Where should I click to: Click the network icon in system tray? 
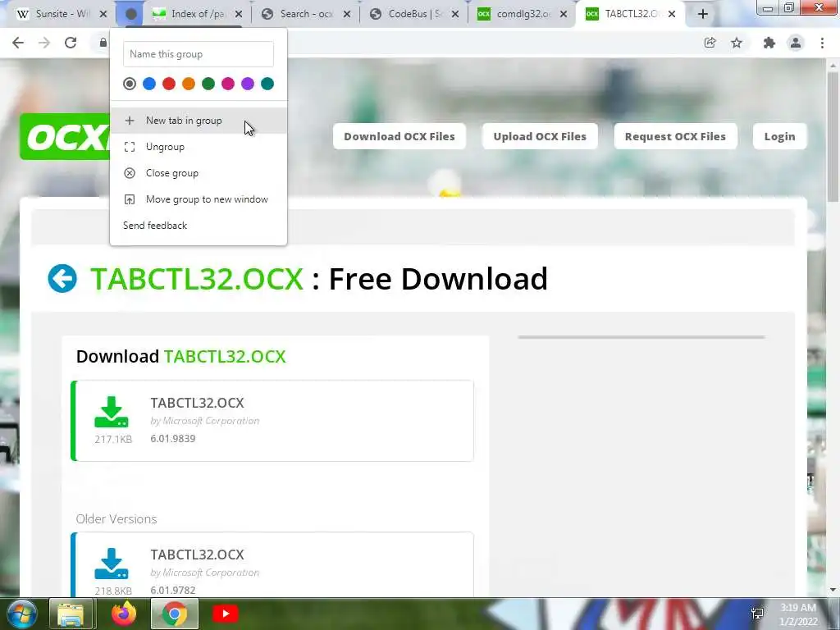pyautogui.click(x=757, y=614)
